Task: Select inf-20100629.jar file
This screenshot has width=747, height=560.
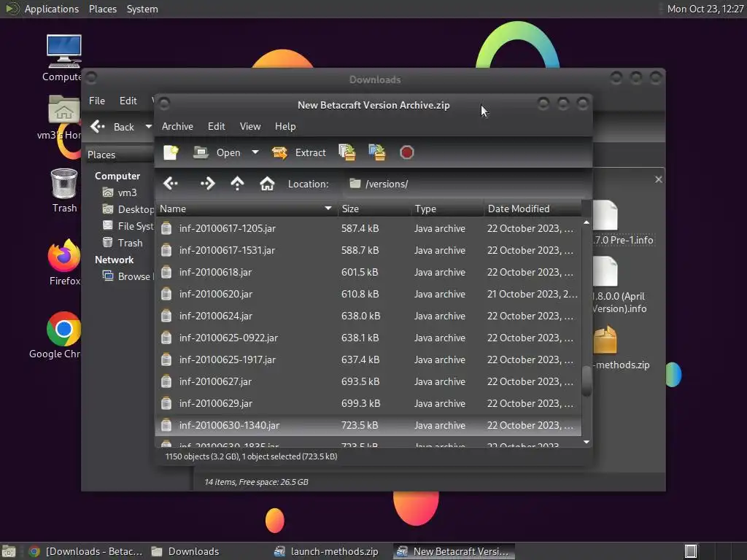Action: (x=368, y=404)
